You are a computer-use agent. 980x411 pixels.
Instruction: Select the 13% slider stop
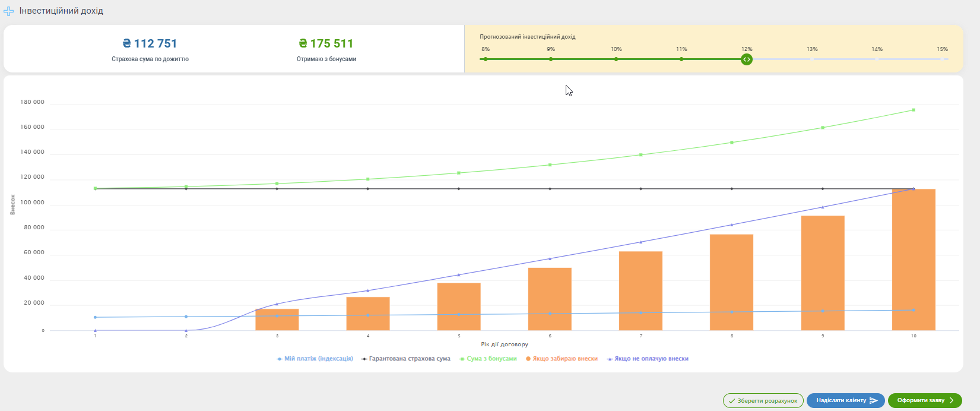pos(812,59)
